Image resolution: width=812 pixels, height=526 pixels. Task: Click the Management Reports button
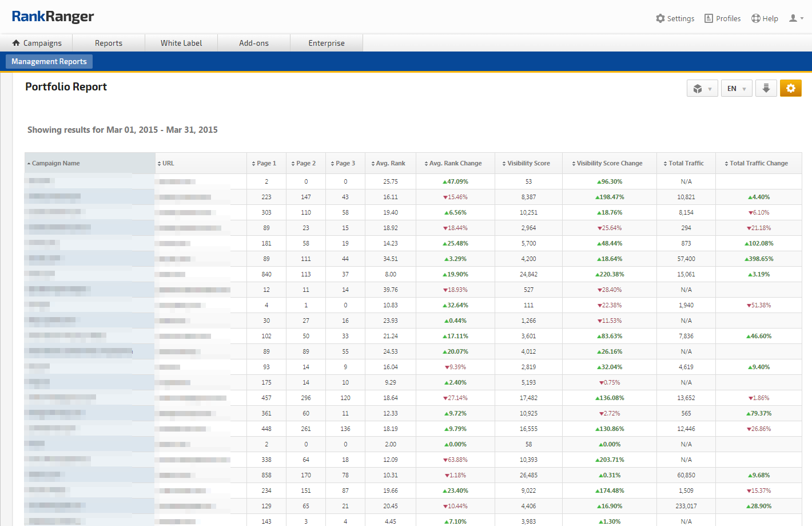pyautogui.click(x=49, y=61)
